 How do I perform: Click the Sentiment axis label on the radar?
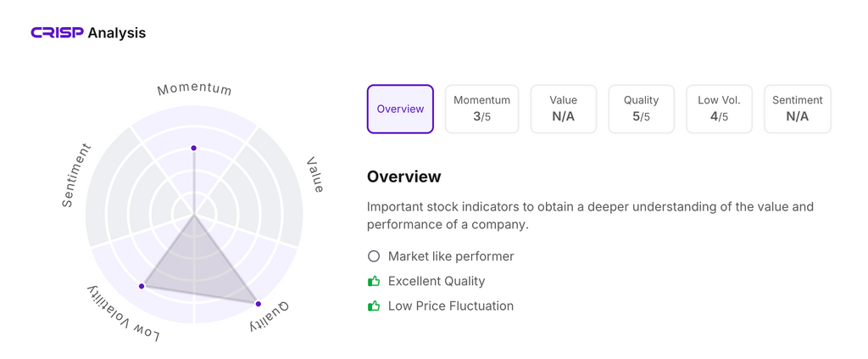(76, 175)
